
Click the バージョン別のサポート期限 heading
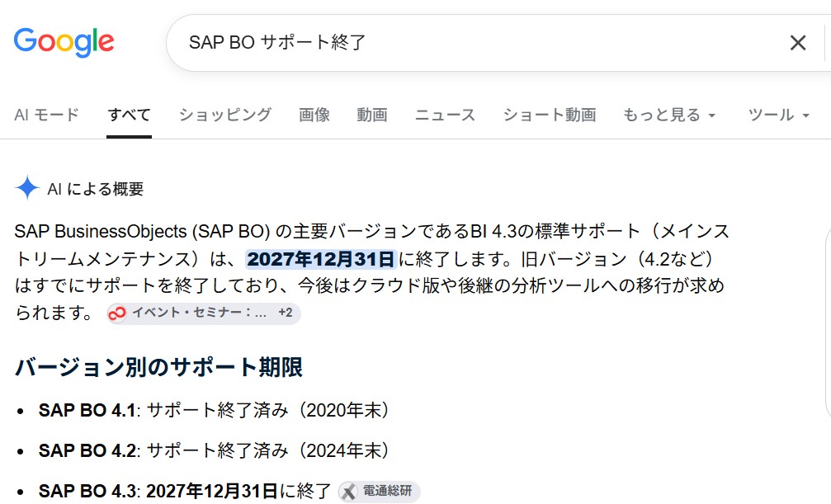[158, 367]
